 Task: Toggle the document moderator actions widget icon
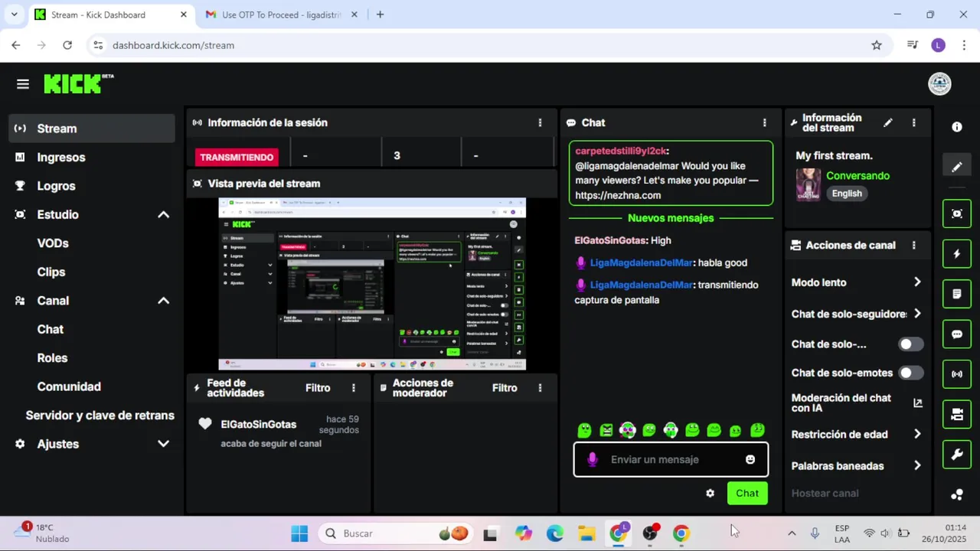(957, 294)
